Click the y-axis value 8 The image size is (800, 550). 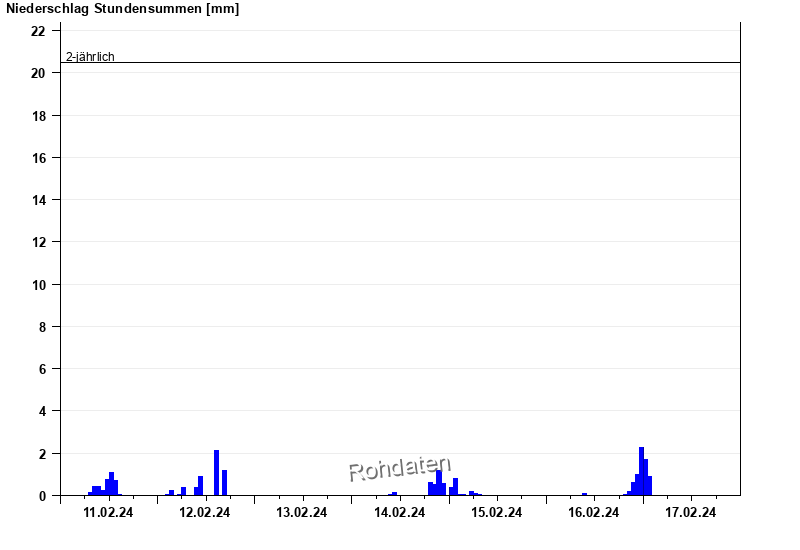42,327
